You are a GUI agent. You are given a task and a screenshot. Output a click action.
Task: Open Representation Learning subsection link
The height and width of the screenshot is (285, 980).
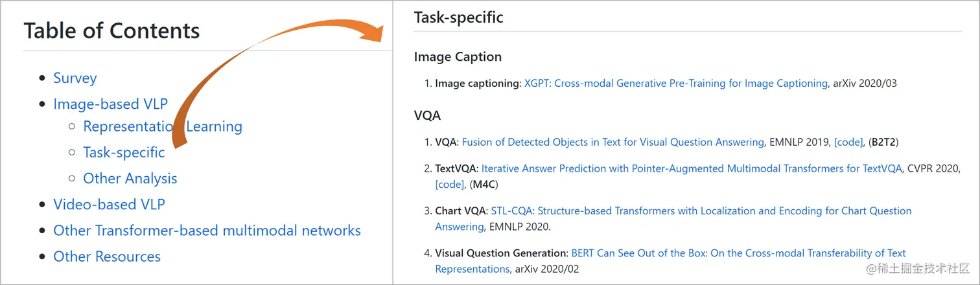click(163, 126)
